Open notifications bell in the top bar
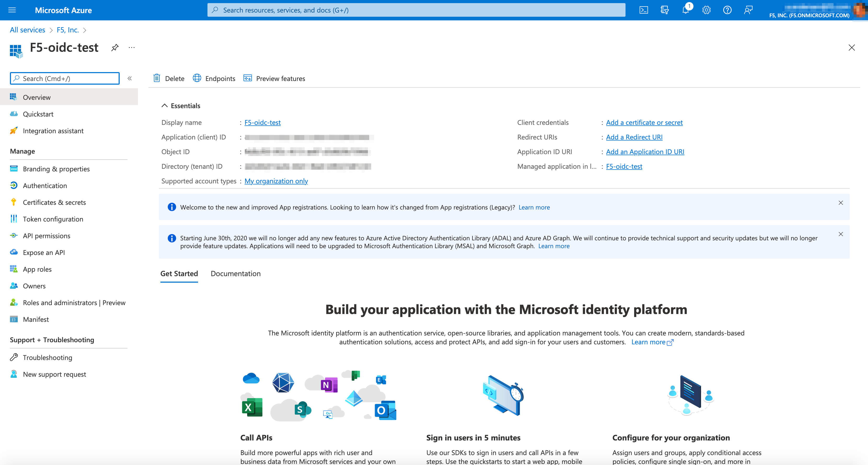The height and width of the screenshot is (465, 868). click(x=685, y=10)
